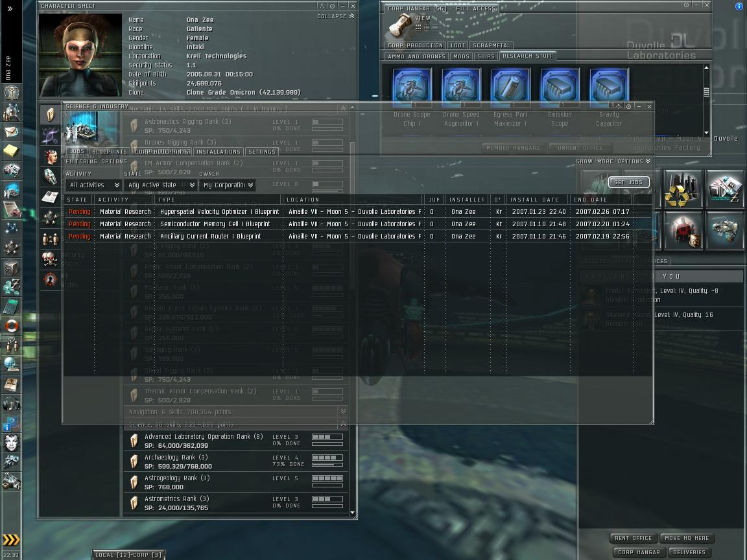Screen dimensions: 747x560
Task: Select skull Security Status icon
Action: tap(50, 259)
